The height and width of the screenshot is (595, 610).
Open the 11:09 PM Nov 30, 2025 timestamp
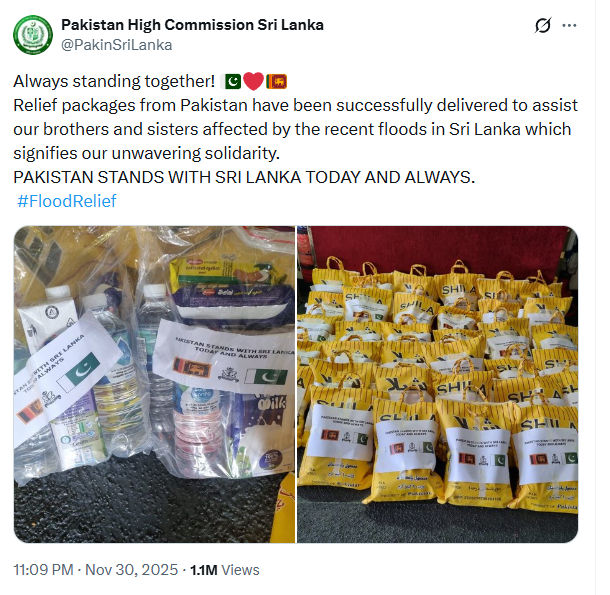[x=96, y=570]
